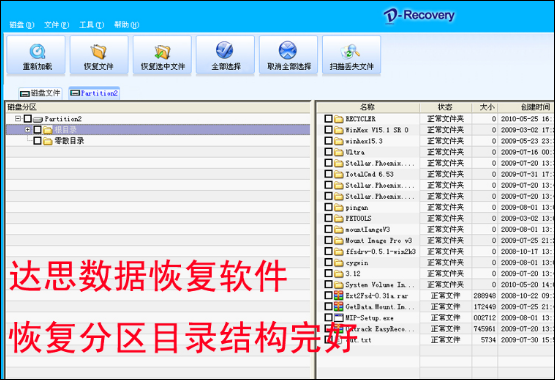The image size is (555, 380).
Task: Click the 恢复选中文件 recover selected icon
Action: tap(162, 51)
